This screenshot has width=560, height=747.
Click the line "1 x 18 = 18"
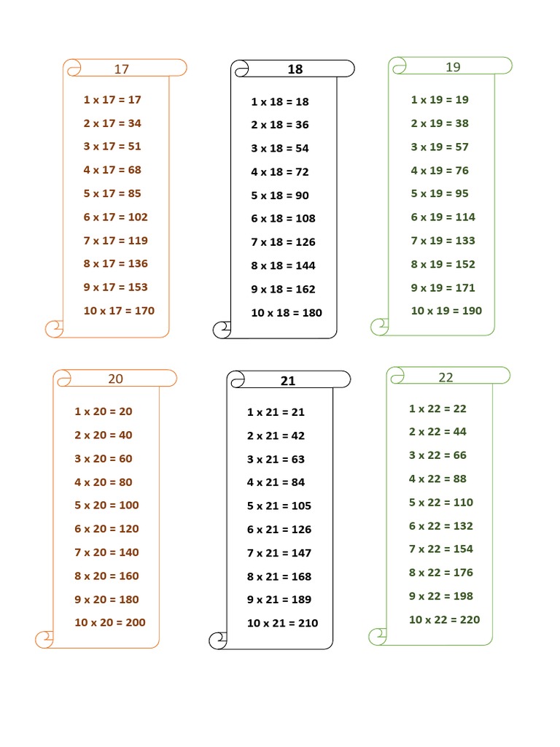280,101
